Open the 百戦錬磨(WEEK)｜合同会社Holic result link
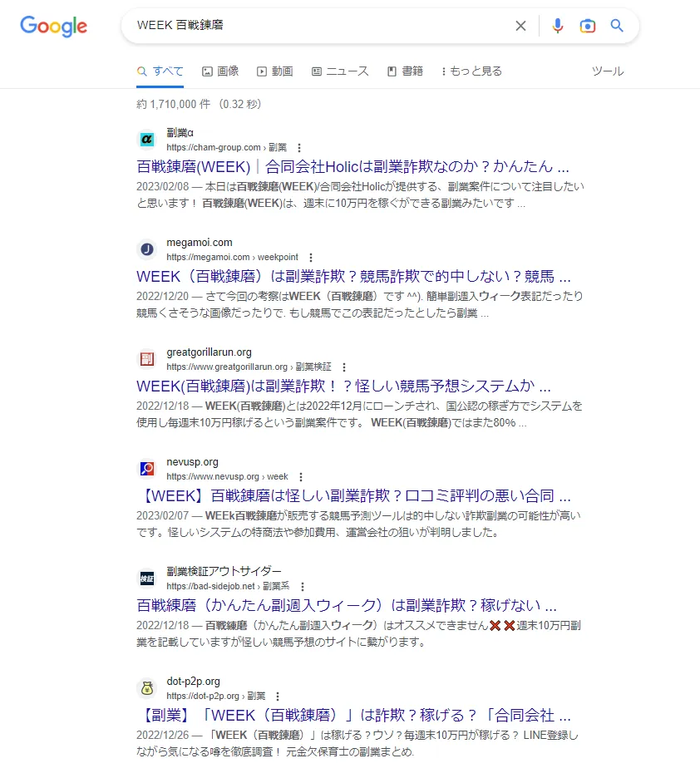The image size is (700, 773). point(352,166)
